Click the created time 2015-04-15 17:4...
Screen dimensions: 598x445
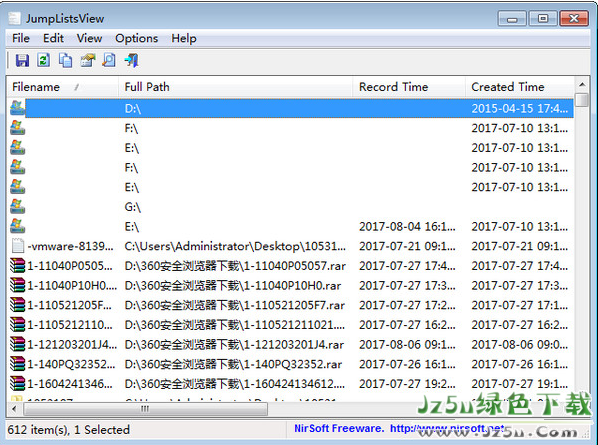pyautogui.click(x=520, y=109)
